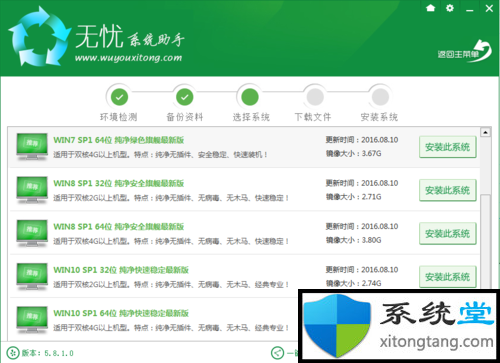The image size is (500, 363).
Task: Open www.wuyouxitong.com website link
Action: click(x=128, y=58)
